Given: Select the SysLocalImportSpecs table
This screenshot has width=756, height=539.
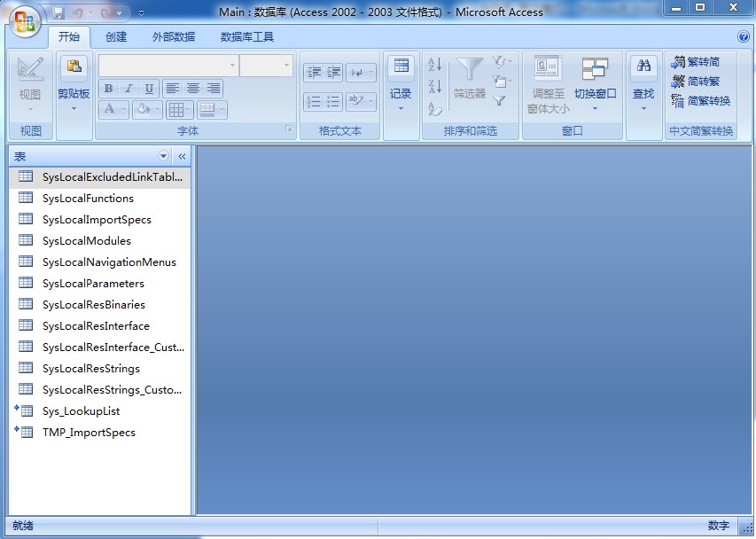Looking at the screenshot, I should (100, 219).
